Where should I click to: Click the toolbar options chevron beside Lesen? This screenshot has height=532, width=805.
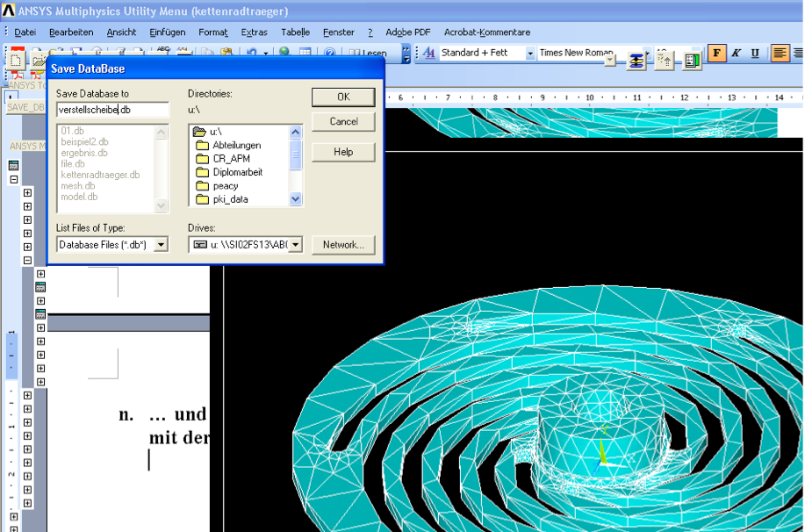[406, 54]
